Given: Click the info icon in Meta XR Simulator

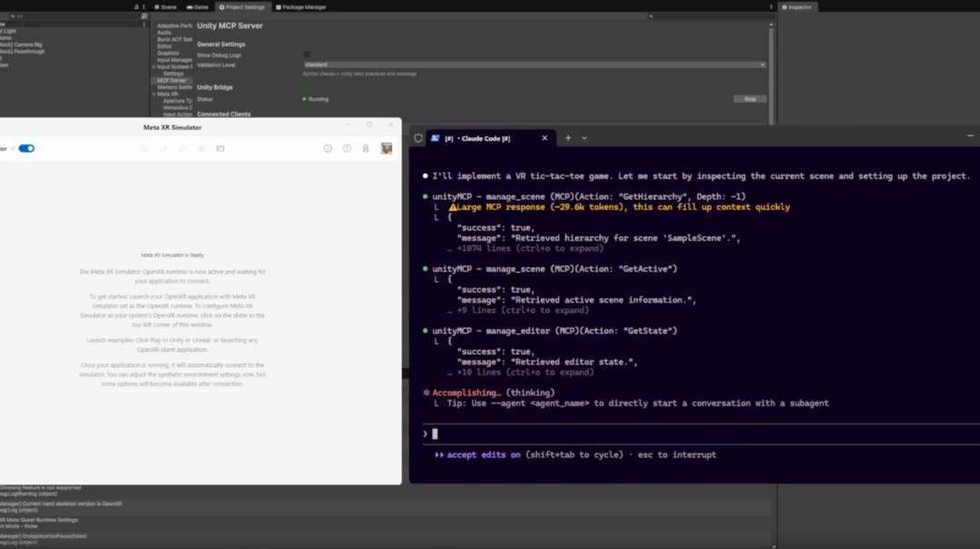Looking at the screenshot, I should pos(328,149).
